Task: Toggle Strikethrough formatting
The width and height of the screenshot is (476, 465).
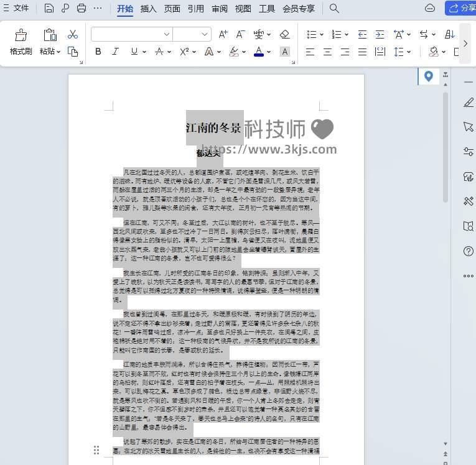Action: 159,52
